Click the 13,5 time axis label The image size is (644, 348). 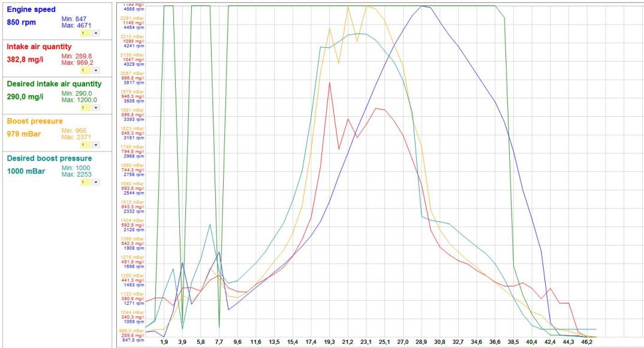point(275,342)
